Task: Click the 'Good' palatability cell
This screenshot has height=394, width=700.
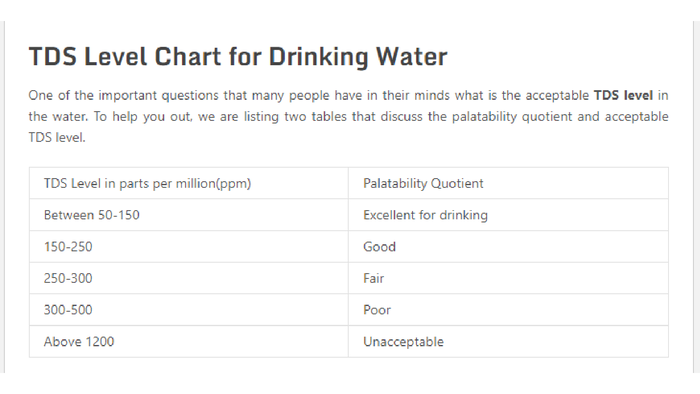Action: (508, 247)
